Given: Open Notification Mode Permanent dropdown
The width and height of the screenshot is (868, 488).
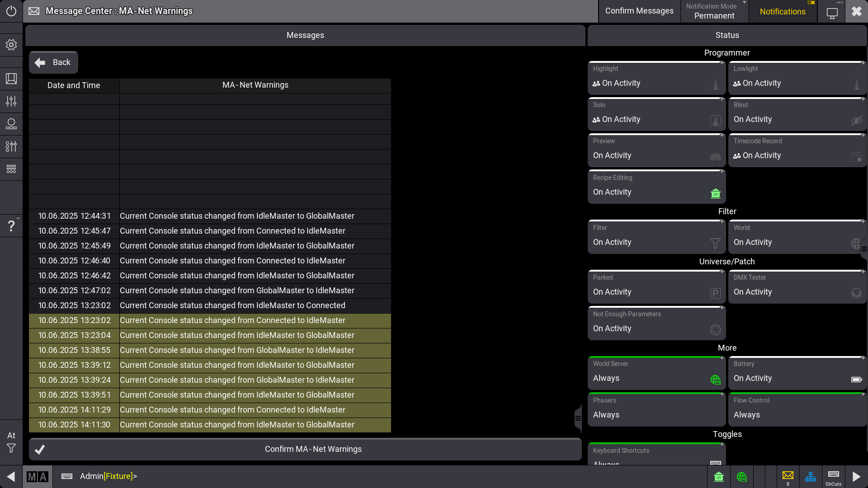Looking at the screenshot, I should click(714, 11).
